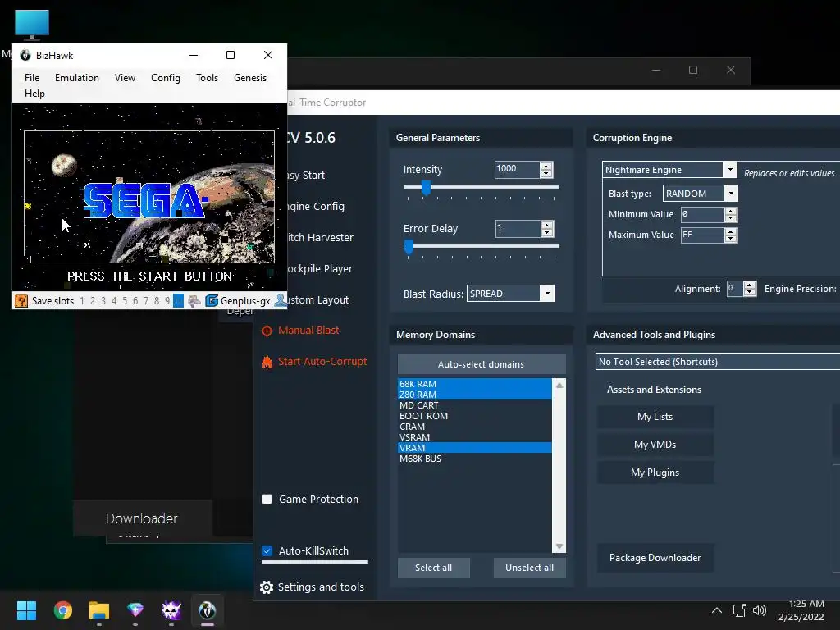Click the Auto-select domains button

(481, 364)
